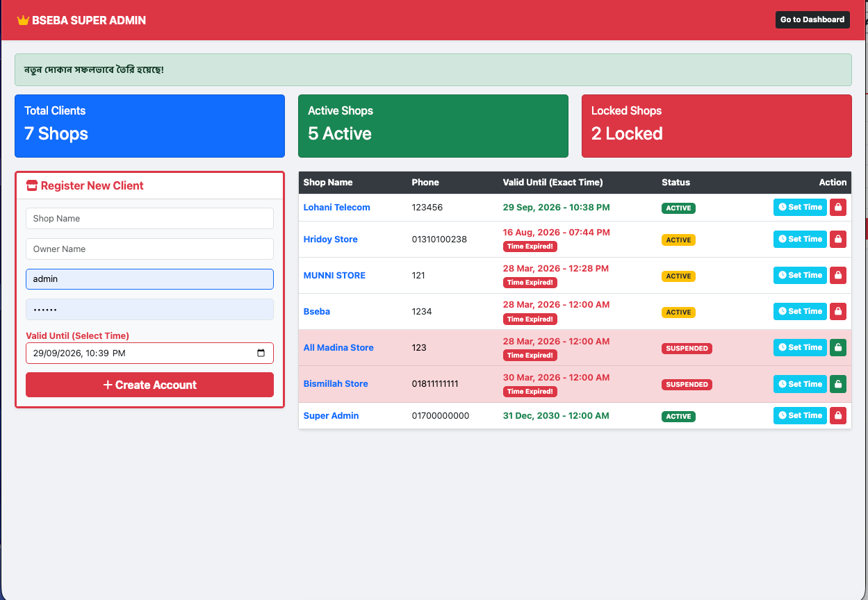Image resolution: width=868 pixels, height=600 pixels.
Task: Lock the Bseba shop
Action: 838,311
